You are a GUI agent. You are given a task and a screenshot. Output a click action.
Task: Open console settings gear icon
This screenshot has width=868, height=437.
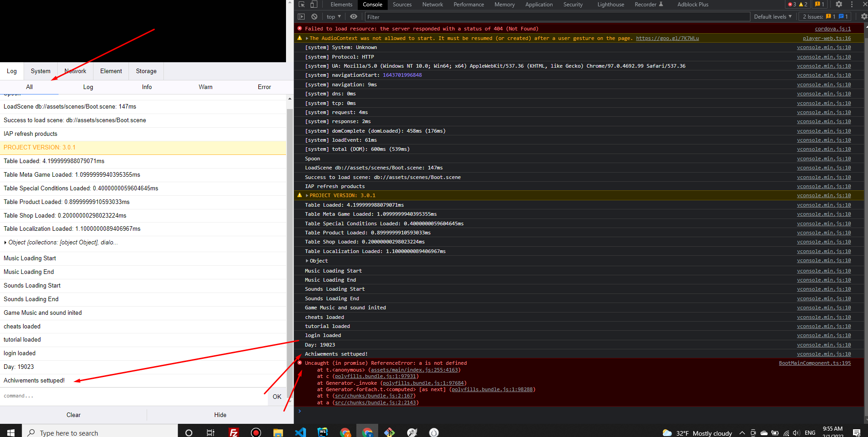pyautogui.click(x=863, y=17)
